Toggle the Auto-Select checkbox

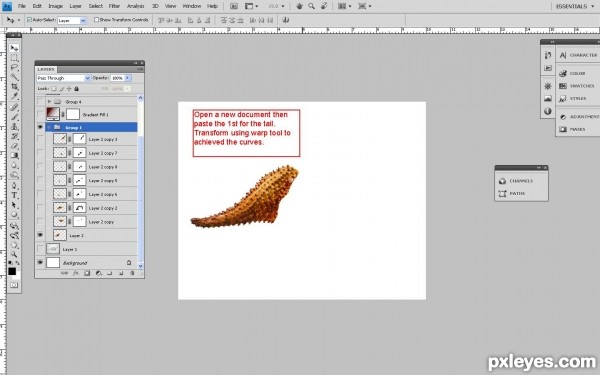[29, 20]
